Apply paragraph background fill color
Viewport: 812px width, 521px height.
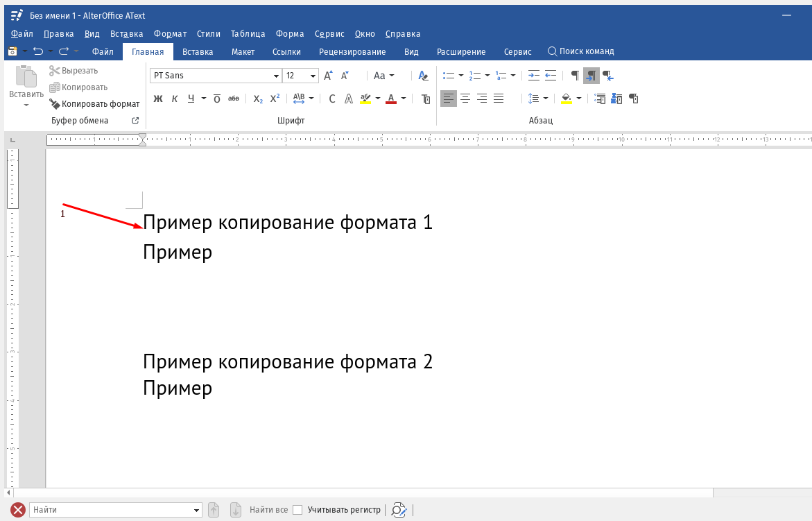[567, 99]
